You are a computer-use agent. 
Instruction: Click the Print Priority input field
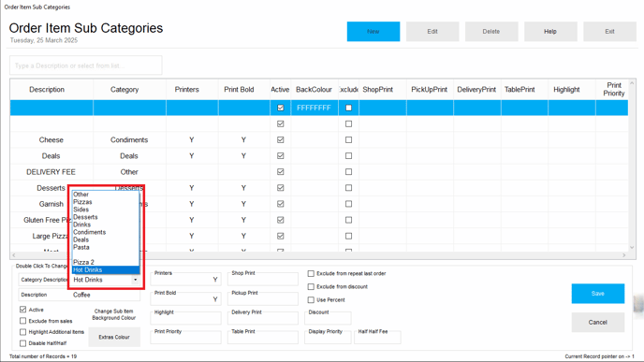coord(185,338)
